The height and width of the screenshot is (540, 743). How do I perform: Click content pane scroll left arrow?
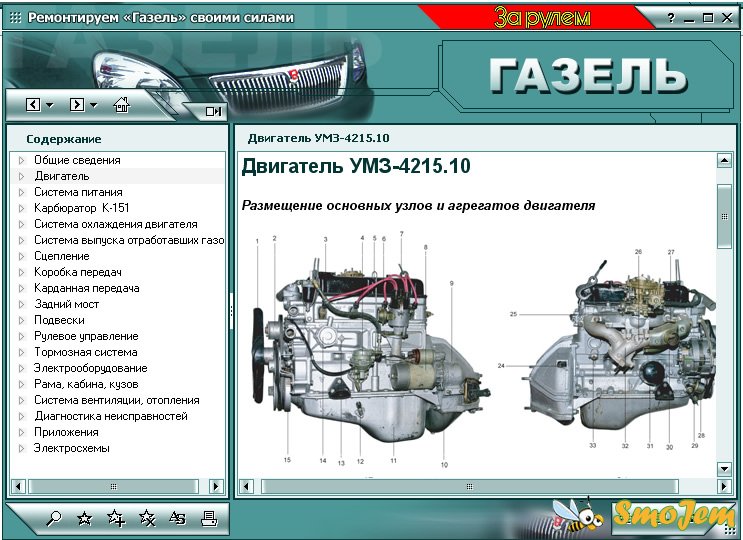coord(246,486)
